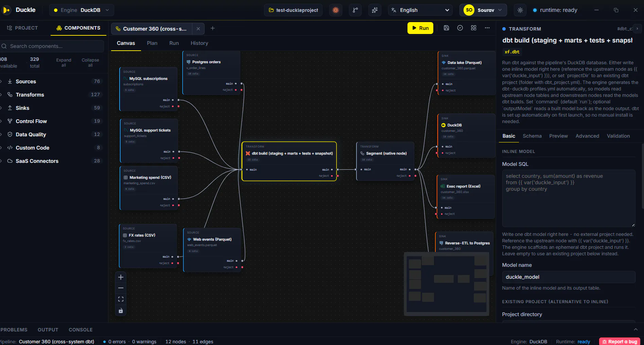This screenshot has height=345, width=644.
Task: Click the Model SQL text area
Action: tap(569, 198)
